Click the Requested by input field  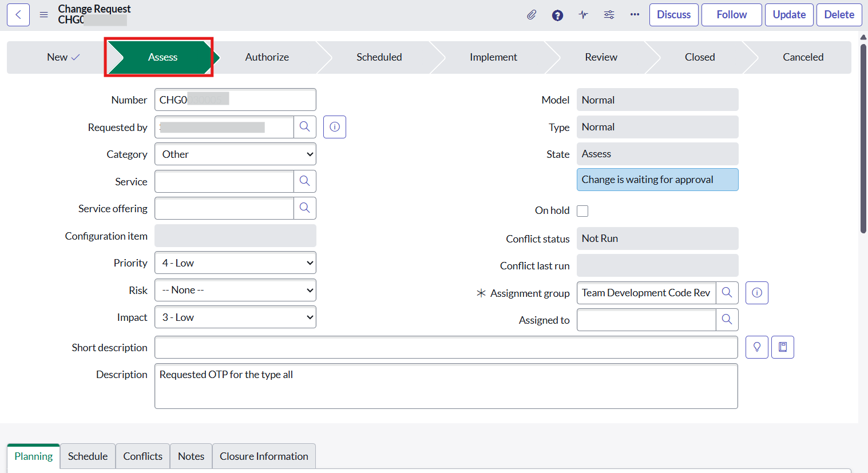(x=224, y=127)
